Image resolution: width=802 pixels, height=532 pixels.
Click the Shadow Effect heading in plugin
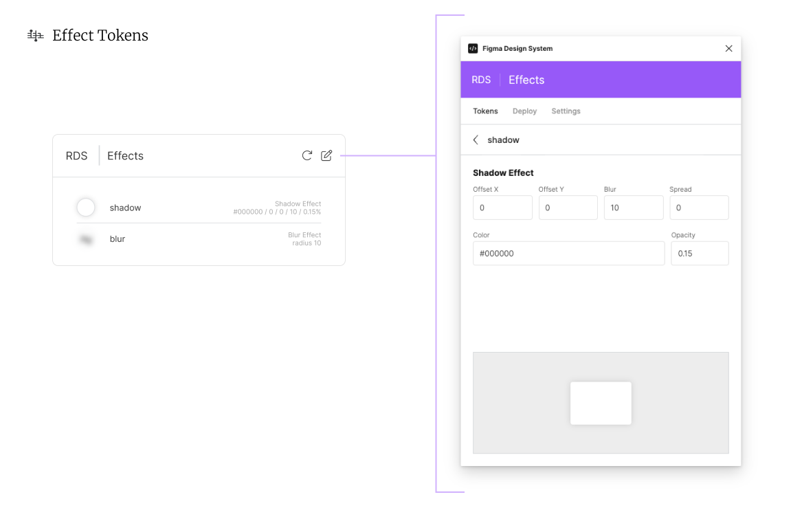click(x=503, y=173)
